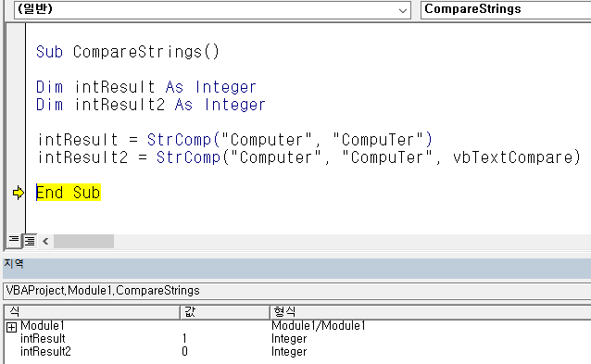Select the intResult2 variable row
591x364 pixels.
click(x=297, y=351)
